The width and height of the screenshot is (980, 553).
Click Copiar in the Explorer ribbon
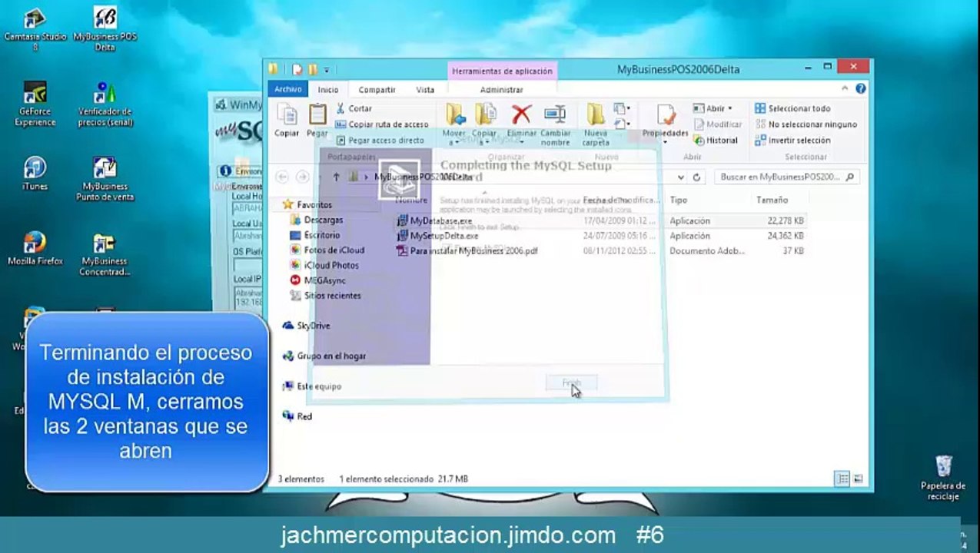click(x=287, y=121)
